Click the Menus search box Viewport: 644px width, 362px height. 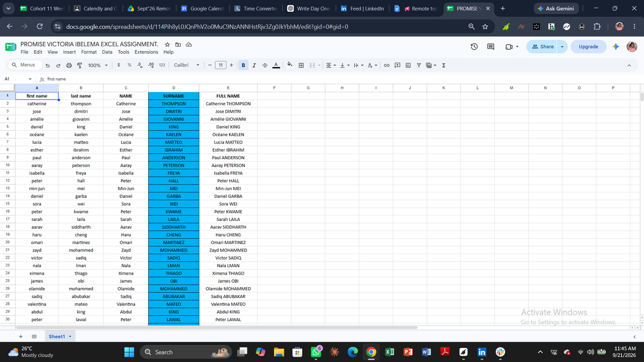(x=24, y=65)
